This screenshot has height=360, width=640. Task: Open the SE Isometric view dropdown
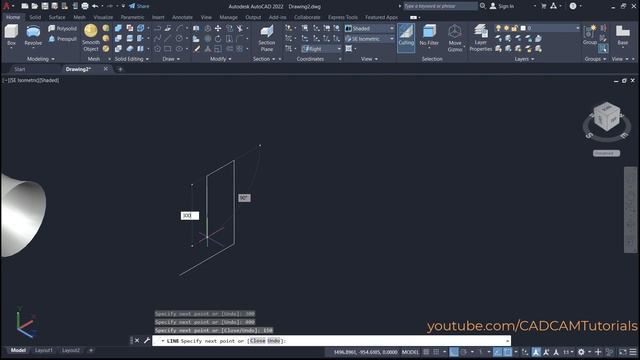pos(369,39)
